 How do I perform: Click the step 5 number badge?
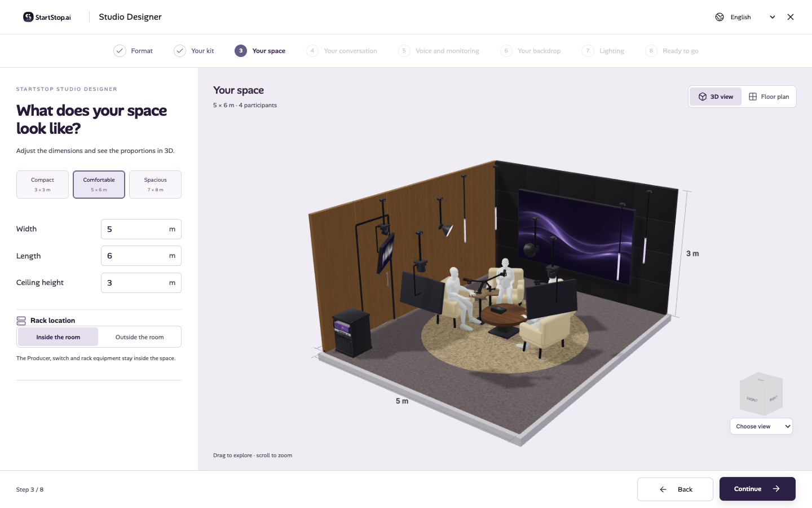click(404, 51)
